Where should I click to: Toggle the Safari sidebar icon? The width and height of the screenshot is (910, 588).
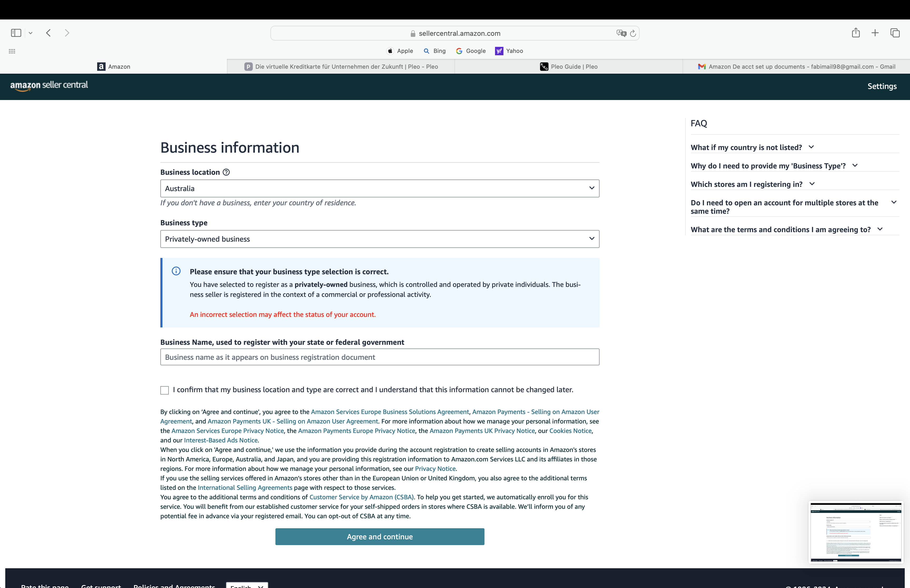pos(16,33)
